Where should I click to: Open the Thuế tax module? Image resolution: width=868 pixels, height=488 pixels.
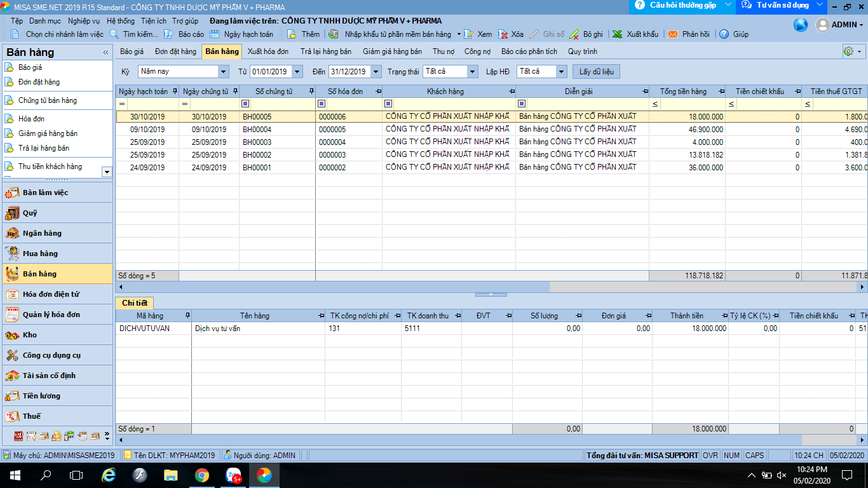57,416
